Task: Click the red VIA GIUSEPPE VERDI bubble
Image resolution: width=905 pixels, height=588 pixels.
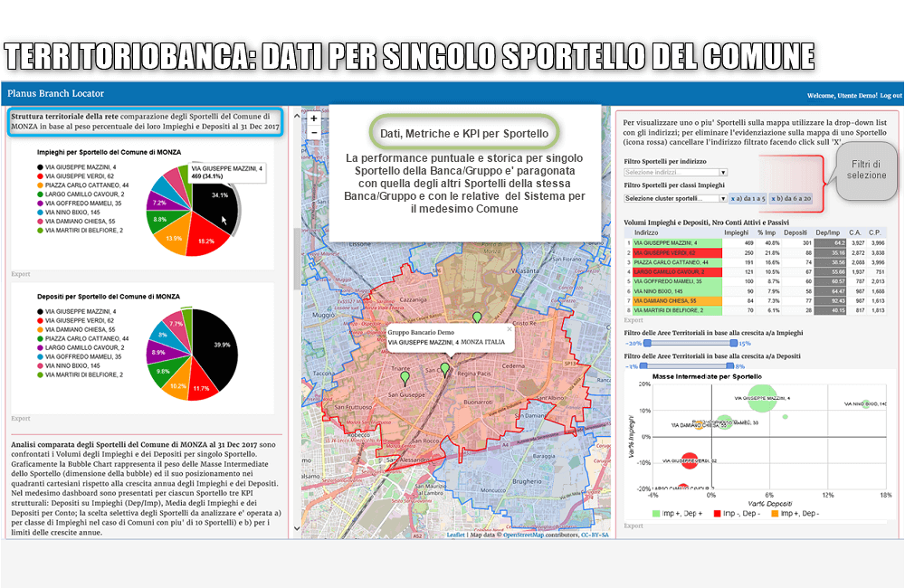Action: click(x=689, y=460)
